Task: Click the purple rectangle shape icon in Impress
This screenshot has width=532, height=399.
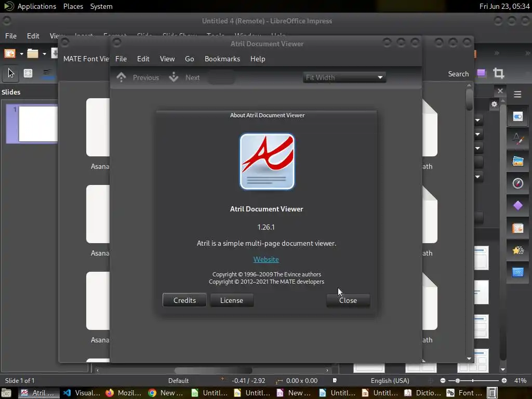Action: click(x=482, y=73)
